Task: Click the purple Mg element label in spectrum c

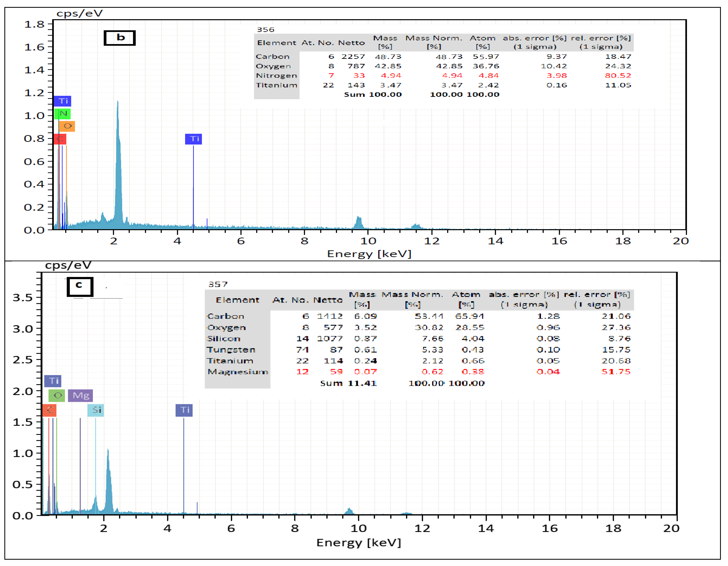Action: (80, 395)
